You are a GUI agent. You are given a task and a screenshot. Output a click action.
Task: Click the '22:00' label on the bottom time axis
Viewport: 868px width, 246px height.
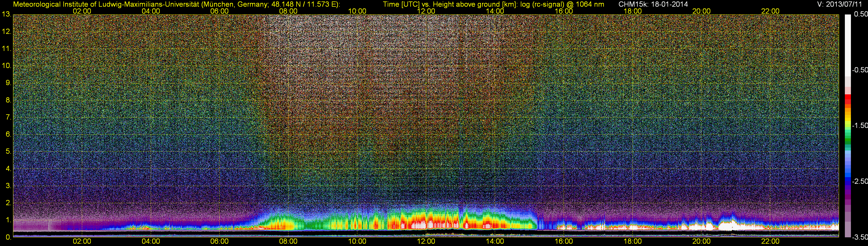pos(770,241)
